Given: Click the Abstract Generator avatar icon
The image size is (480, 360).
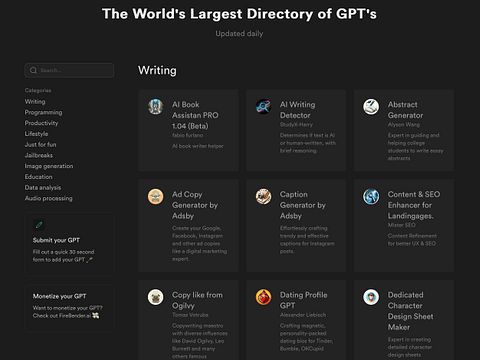Looking at the screenshot, I should coord(371,106).
